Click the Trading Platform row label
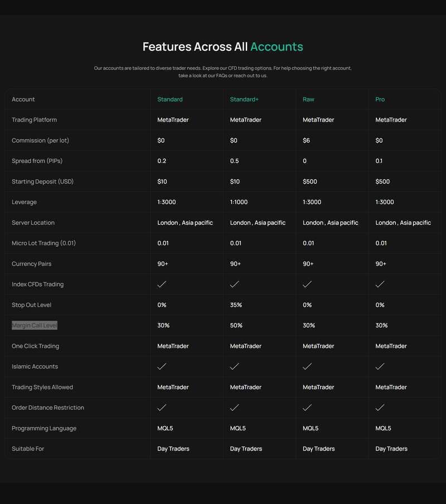Image resolution: width=446 pixels, height=504 pixels. click(34, 120)
